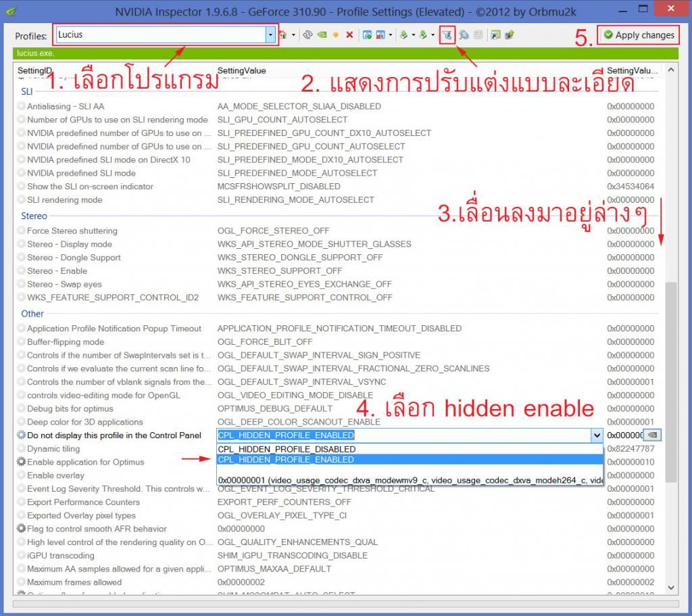
Task: Click the home profile icon in toolbar
Action: click(283, 35)
